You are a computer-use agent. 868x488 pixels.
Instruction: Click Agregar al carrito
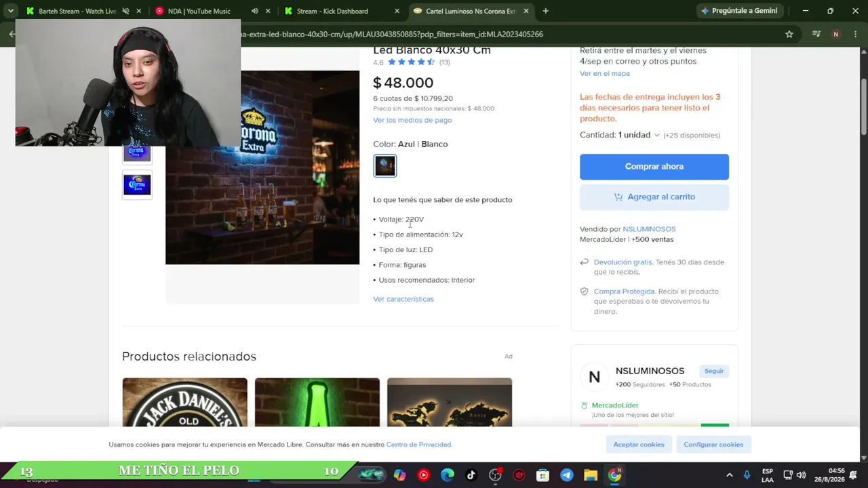coord(654,197)
